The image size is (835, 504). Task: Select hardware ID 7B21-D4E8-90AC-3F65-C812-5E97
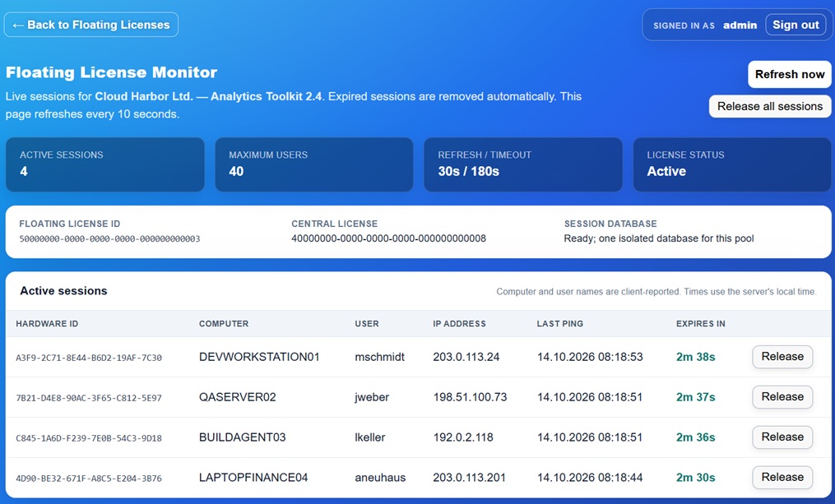coord(89,398)
